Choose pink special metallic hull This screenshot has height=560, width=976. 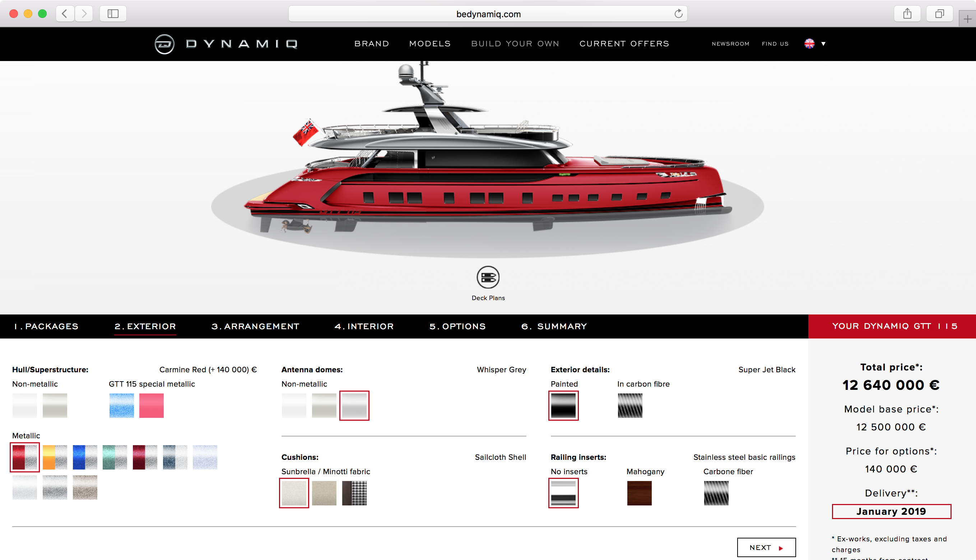[152, 405]
